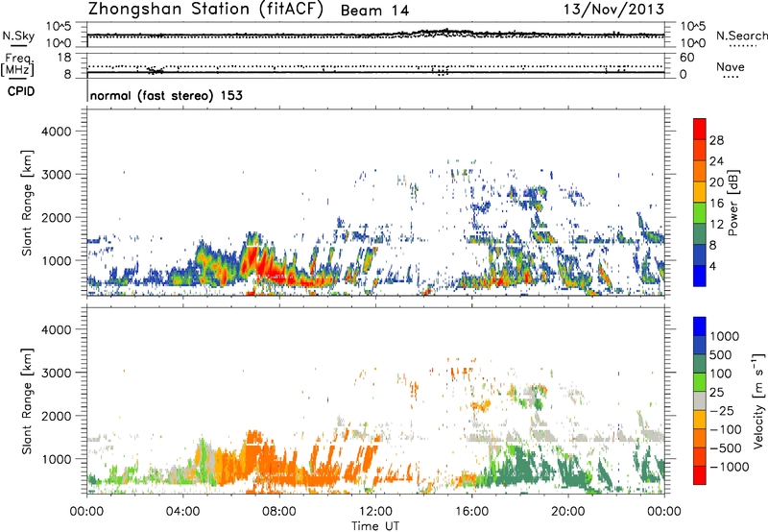Select the 08:00 time tick label
This screenshot has height=532, width=768.
[x=278, y=512]
